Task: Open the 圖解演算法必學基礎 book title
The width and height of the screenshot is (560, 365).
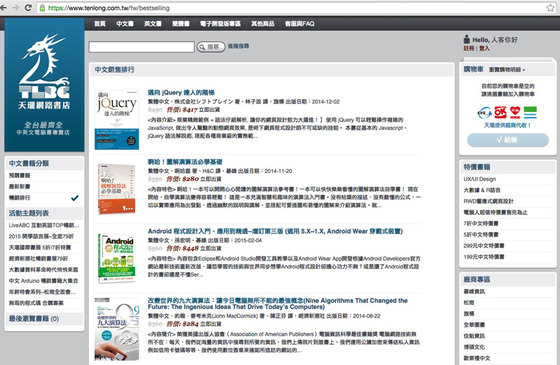Action: point(185,162)
